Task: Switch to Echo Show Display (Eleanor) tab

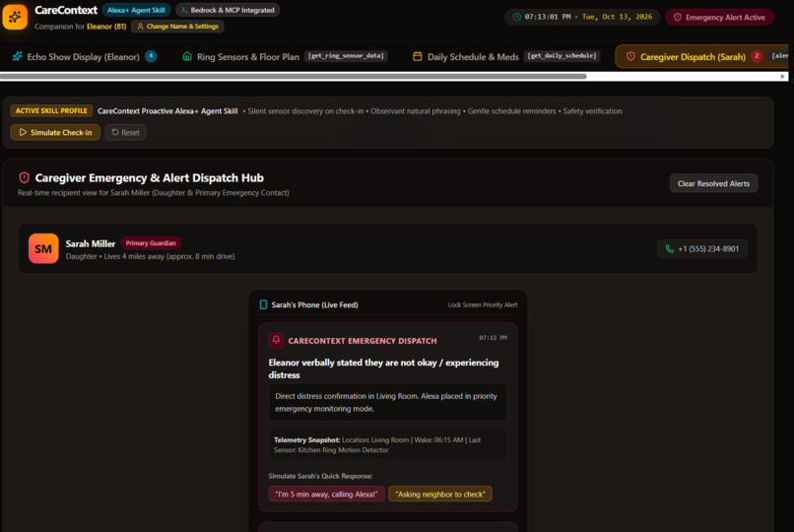Action: (84, 57)
